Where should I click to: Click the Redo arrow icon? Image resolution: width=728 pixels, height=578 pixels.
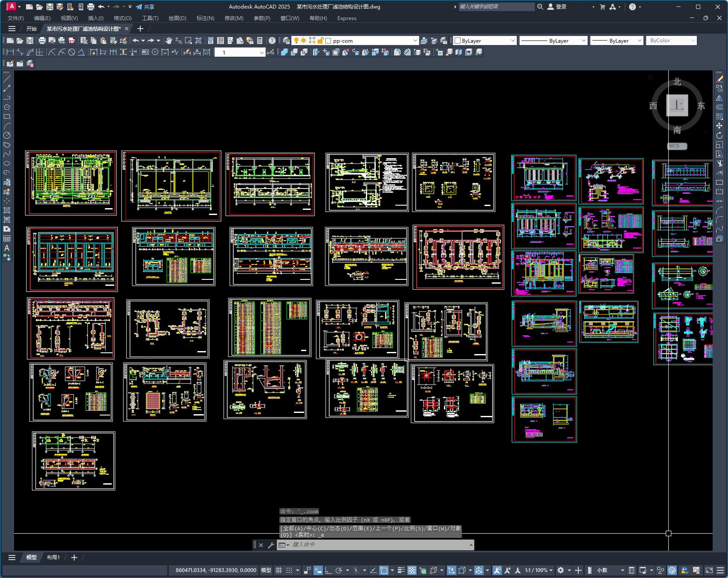coord(151,41)
